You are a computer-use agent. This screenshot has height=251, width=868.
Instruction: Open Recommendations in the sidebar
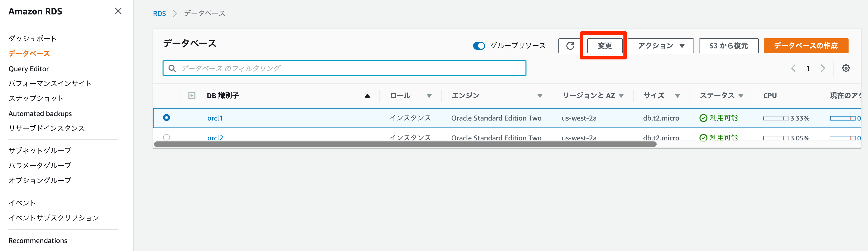38,241
